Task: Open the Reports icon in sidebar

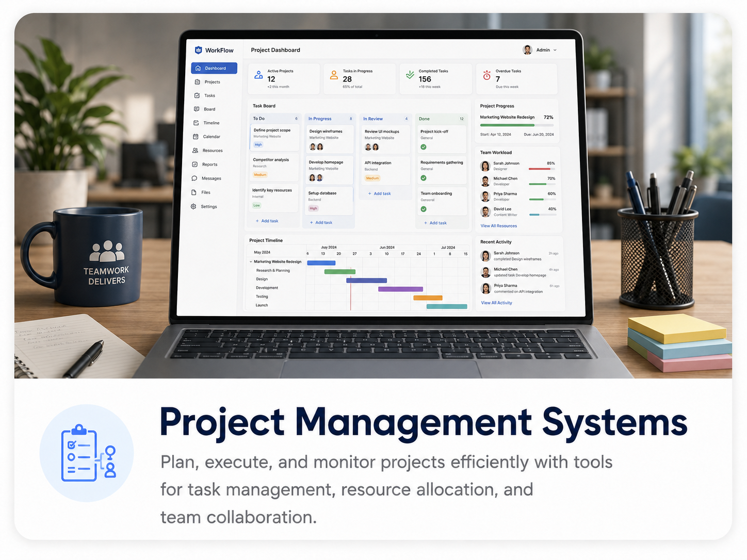Action: (195, 164)
